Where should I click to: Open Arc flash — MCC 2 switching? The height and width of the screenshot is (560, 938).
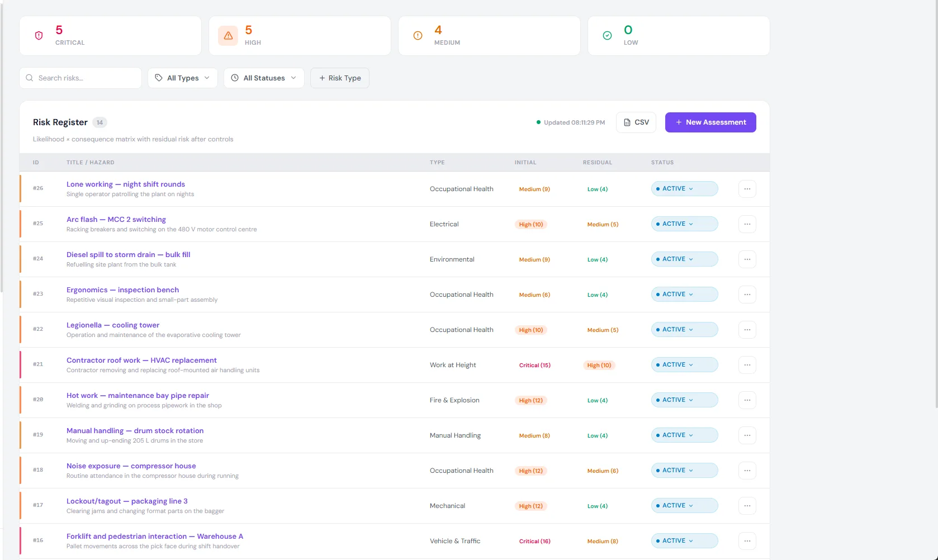pyautogui.click(x=116, y=220)
